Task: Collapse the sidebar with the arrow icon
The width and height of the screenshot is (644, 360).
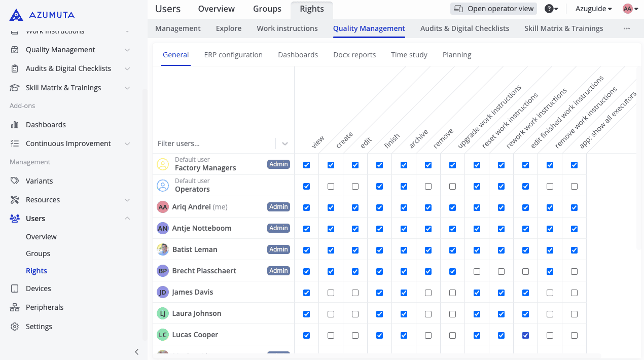Action: [x=136, y=352]
